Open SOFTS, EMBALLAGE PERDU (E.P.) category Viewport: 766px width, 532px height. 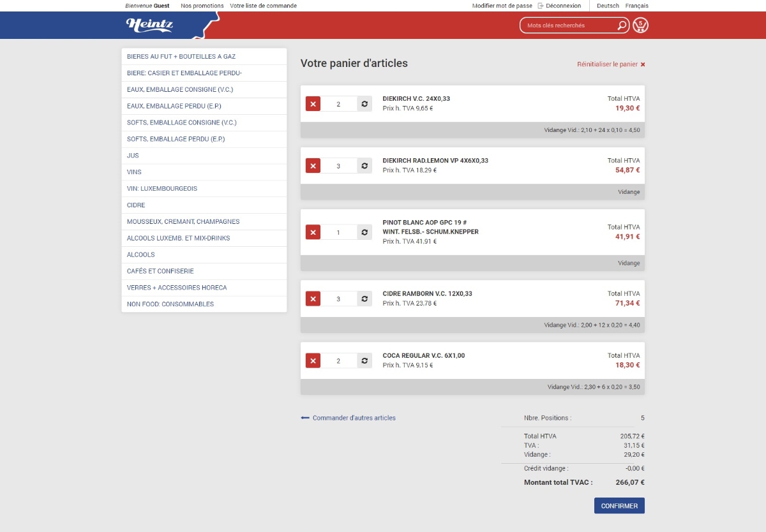tap(204, 139)
